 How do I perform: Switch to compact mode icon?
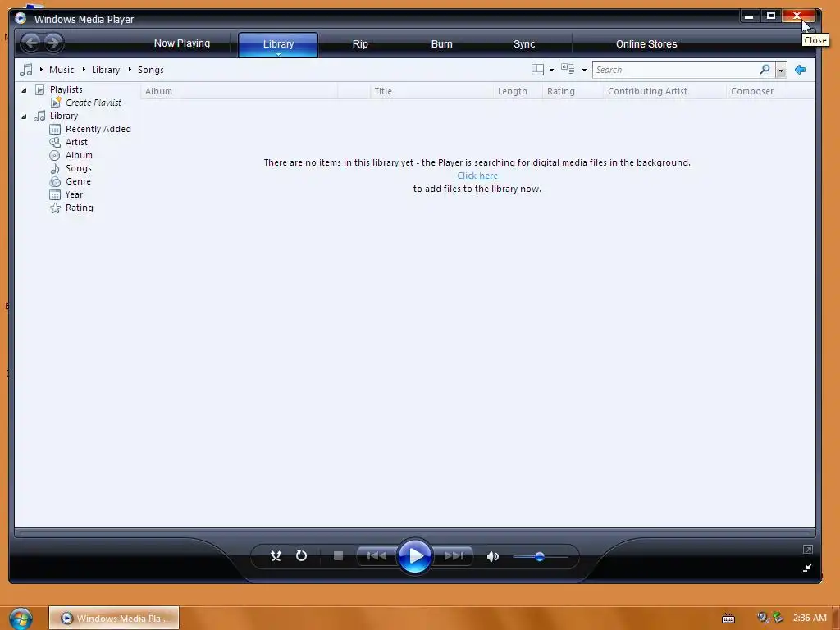(807, 568)
